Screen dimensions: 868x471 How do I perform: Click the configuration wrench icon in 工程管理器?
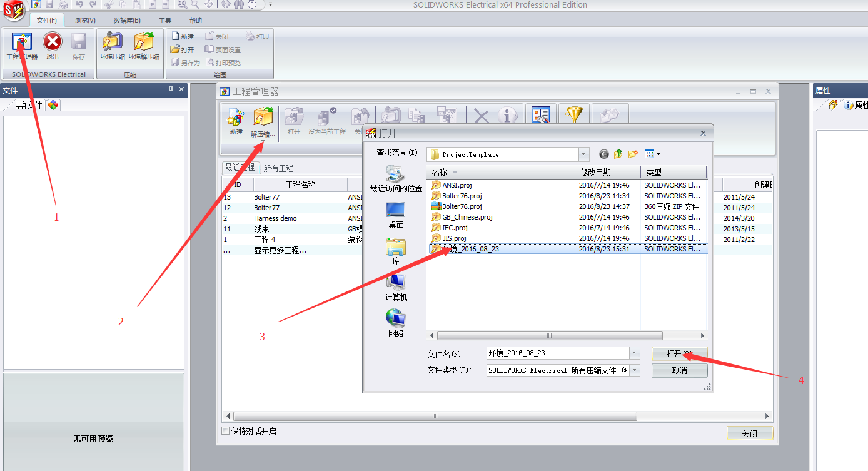[x=540, y=116]
